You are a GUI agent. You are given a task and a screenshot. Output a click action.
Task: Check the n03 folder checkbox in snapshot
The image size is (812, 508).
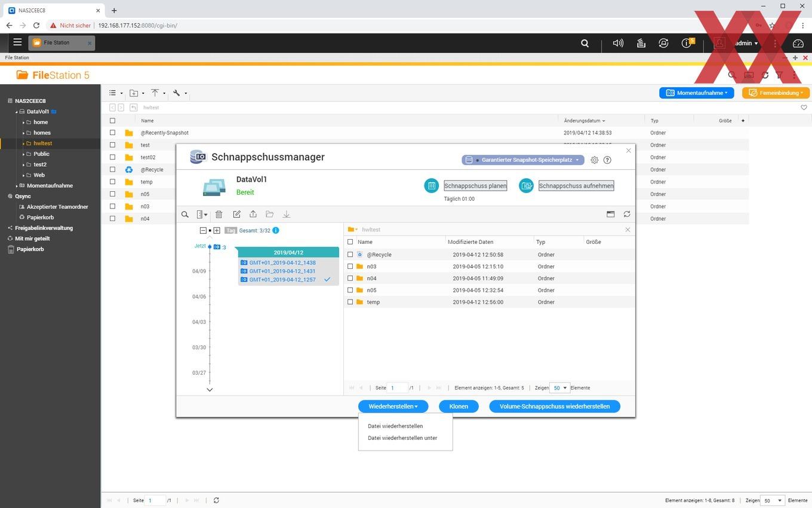click(350, 267)
